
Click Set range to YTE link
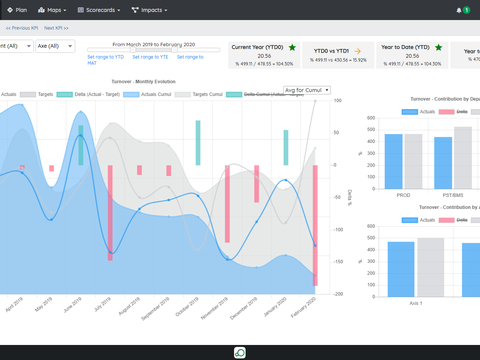point(150,57)
